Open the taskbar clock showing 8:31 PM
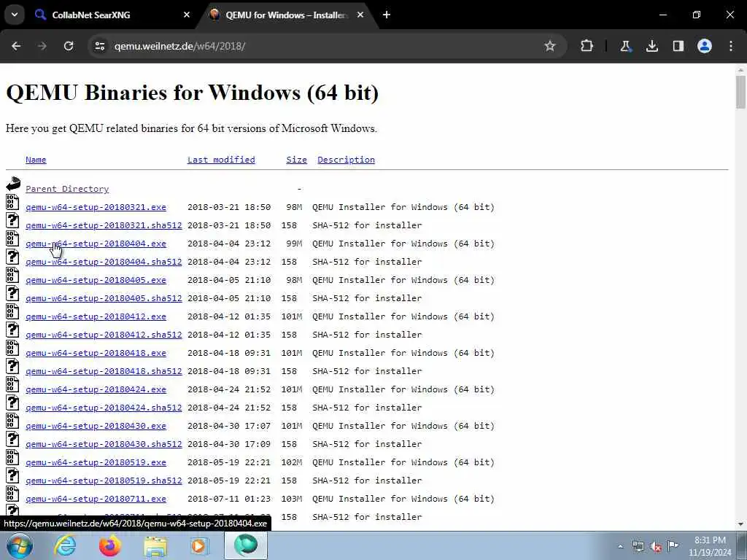 click(710, 546)
